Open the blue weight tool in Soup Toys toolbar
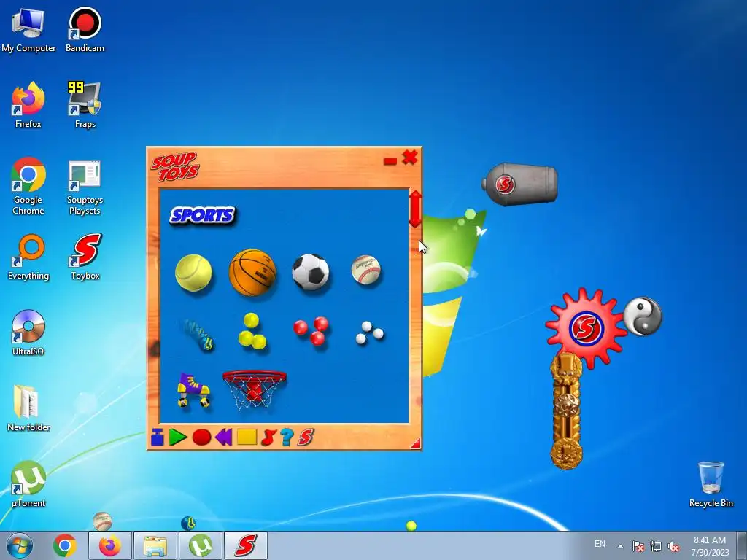This screenshot has height=560, width=747. point(158,437)
